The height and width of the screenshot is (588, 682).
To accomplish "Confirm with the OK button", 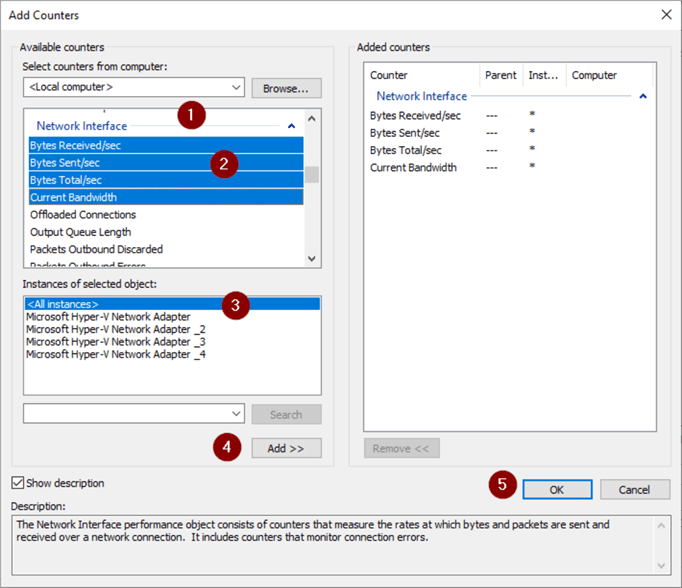I will pyautogui.click(x=556, y=490).
